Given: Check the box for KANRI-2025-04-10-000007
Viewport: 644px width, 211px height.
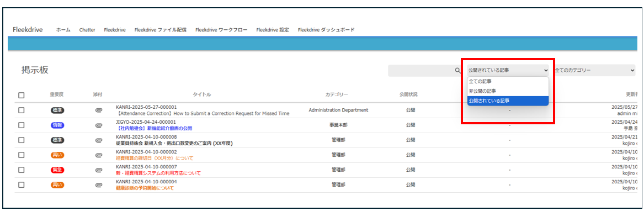Looking at the screenshot, I should click(x=22, y=170).
